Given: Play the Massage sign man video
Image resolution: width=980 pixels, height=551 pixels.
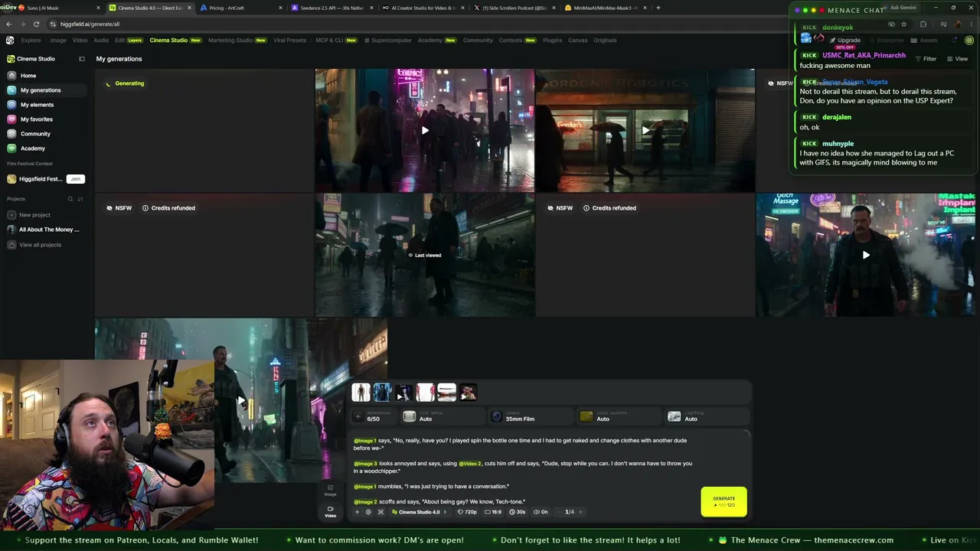Looking at the screenshot, I should tap(866, 255).
